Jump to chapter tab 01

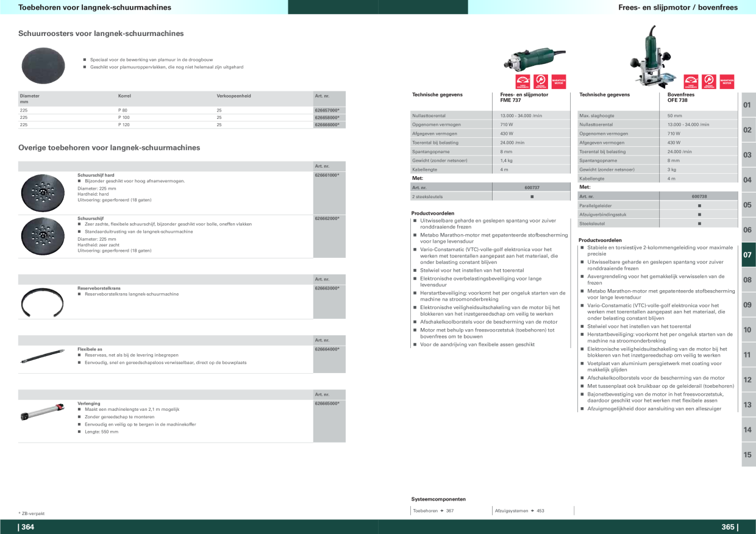747,105
